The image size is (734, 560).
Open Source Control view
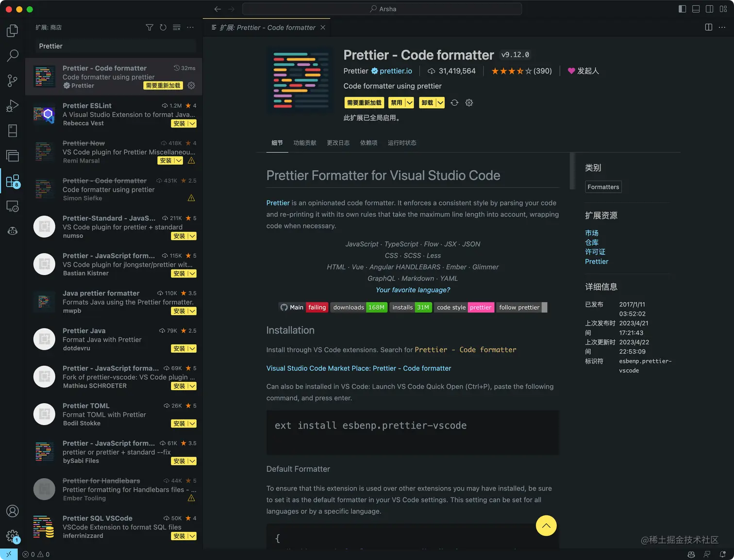tap(13, 81)
